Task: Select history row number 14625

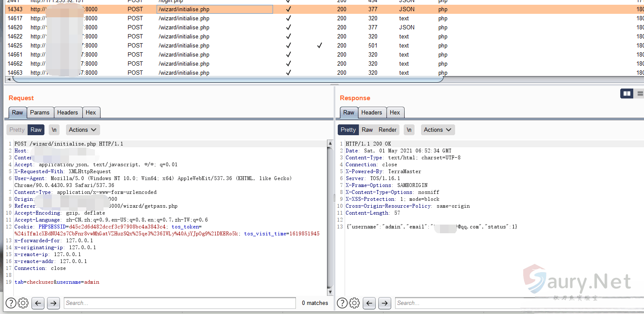Action: click(15, 45)
